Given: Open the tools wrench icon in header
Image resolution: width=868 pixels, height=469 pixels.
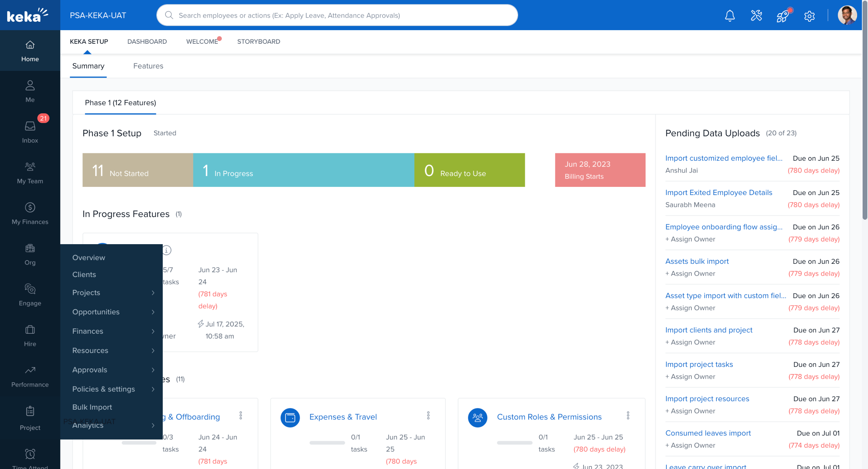Looking at the screenshot, I should [756, 16].
